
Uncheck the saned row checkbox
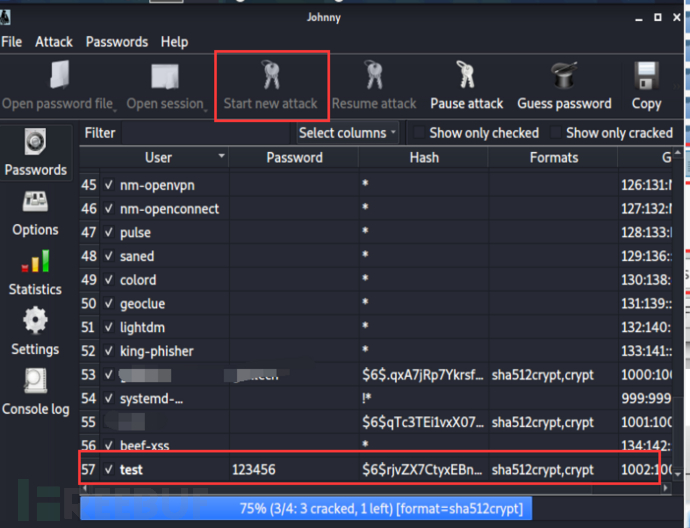click(x=109, y=256)
